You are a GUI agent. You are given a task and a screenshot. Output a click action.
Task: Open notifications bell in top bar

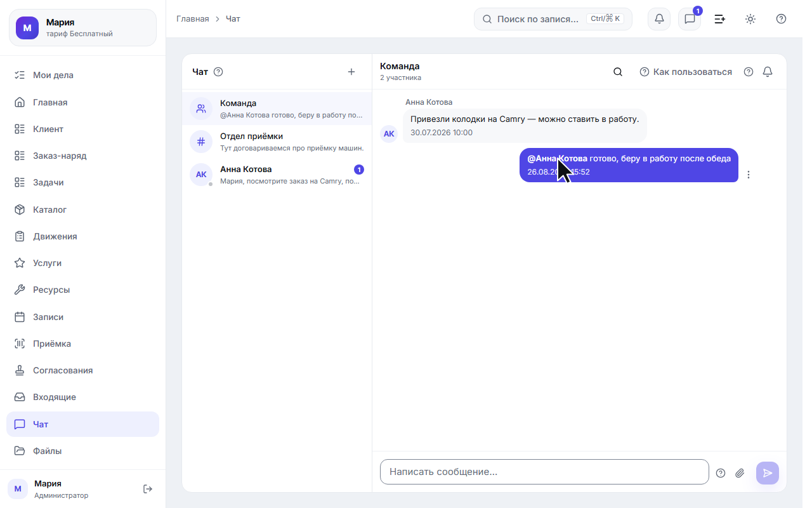(659, 19)
